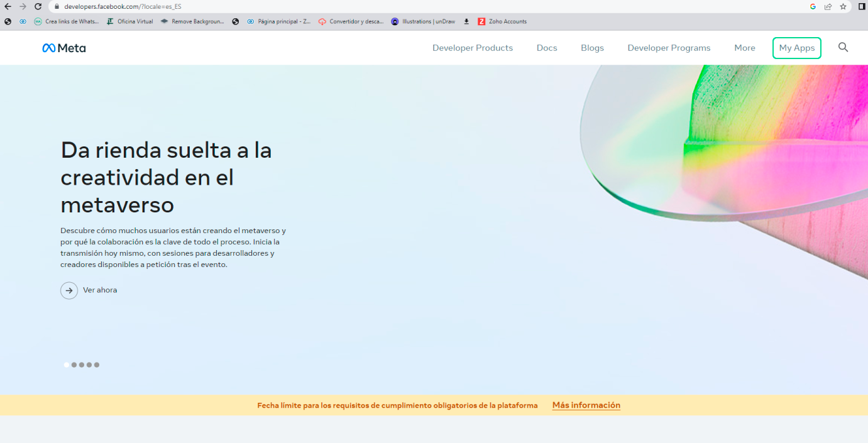Bookmark this page with the star icon
The width and height of the screenshot is (868, 443).
843,8
